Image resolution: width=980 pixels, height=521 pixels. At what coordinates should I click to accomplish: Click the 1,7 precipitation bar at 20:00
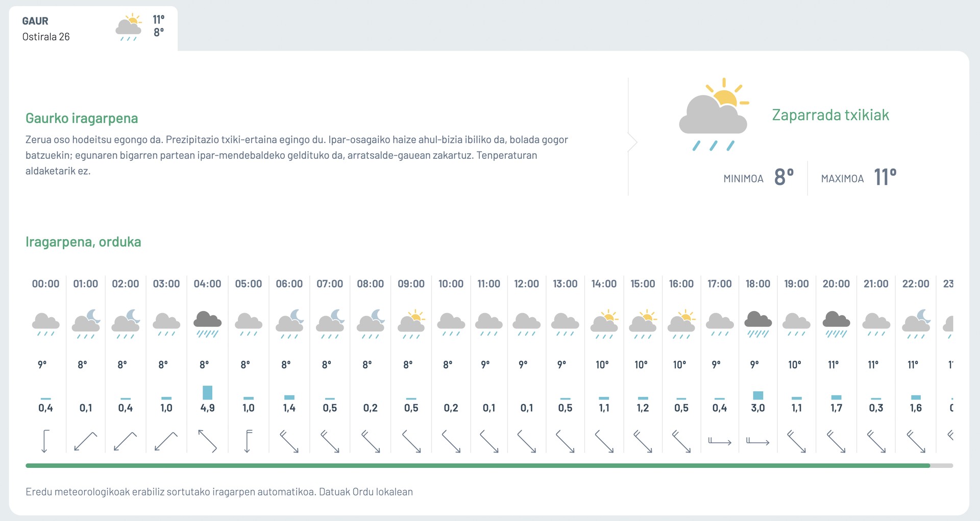836,397
